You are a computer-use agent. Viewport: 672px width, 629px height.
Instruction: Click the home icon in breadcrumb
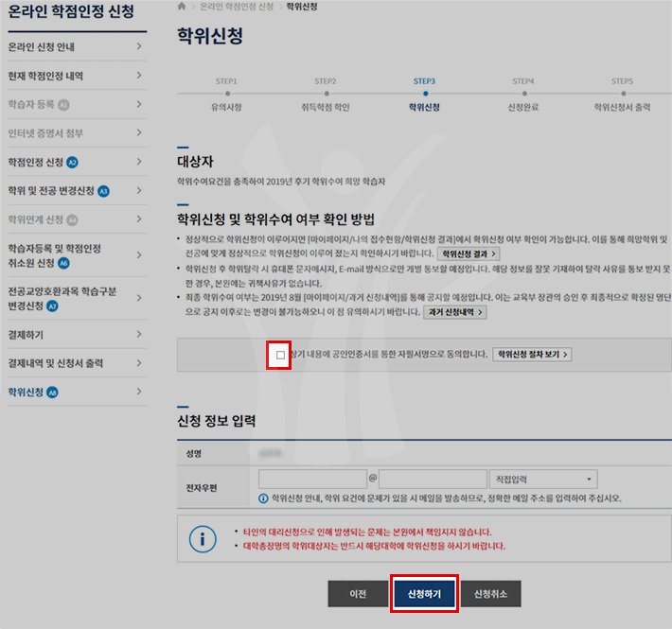[182, 7]
